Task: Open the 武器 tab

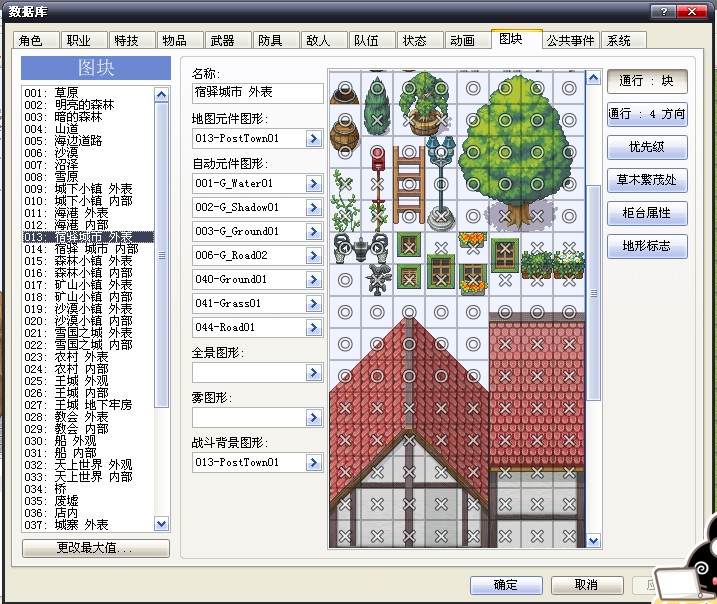Action: click(228, 40)
